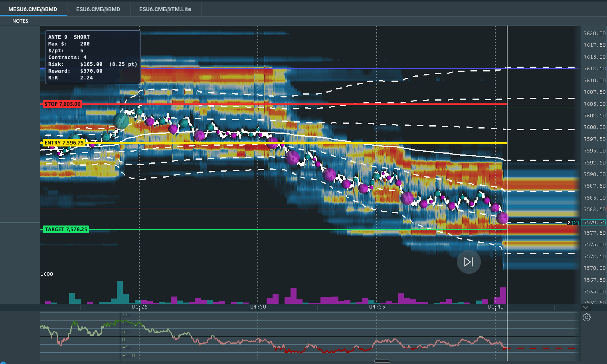Click the indicator -100 scale value
The width and height of the screenshot is (607, 364).
tap(129, 356)
